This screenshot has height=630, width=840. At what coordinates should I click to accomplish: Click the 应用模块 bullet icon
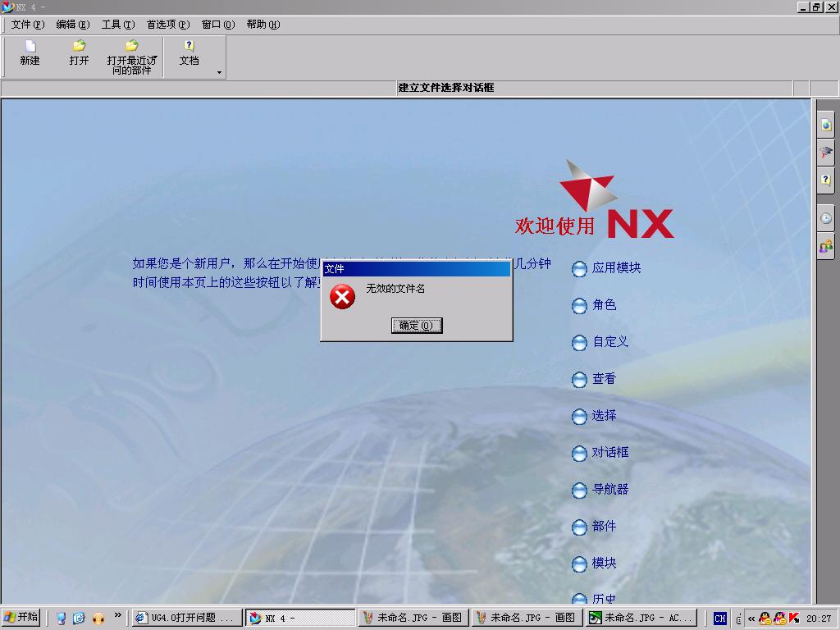[579, 269]
